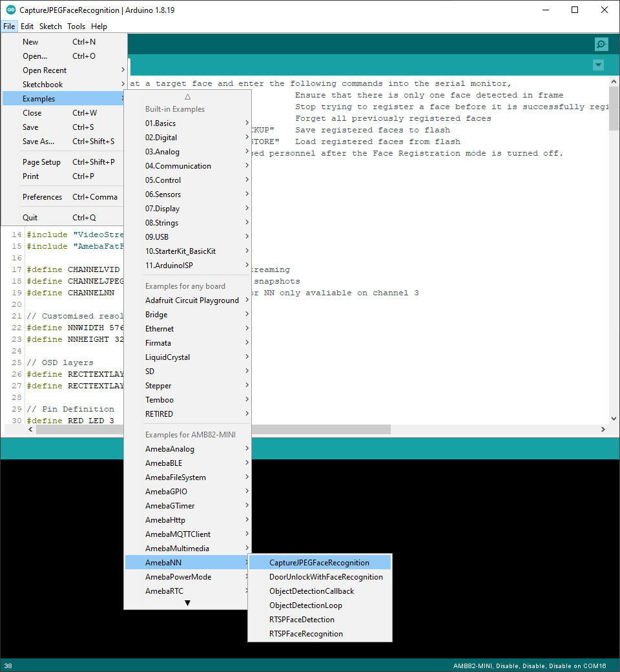Open the Edit menu
The width and height of the screenshot is (620, 672).
pyautogui.click(x=27, y=26)
